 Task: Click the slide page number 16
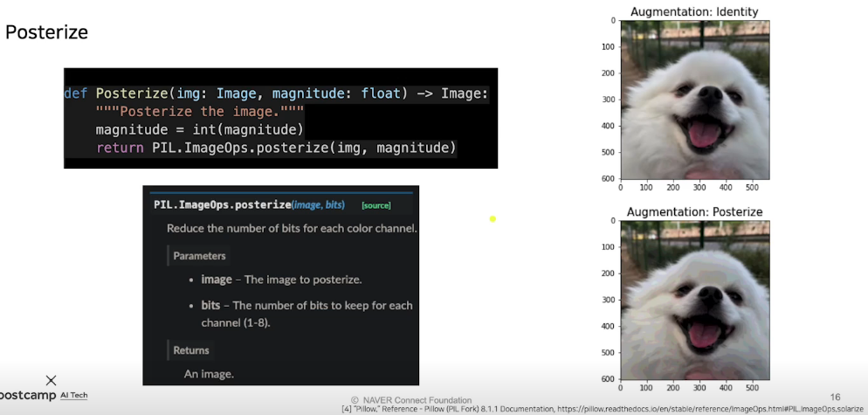836,397
